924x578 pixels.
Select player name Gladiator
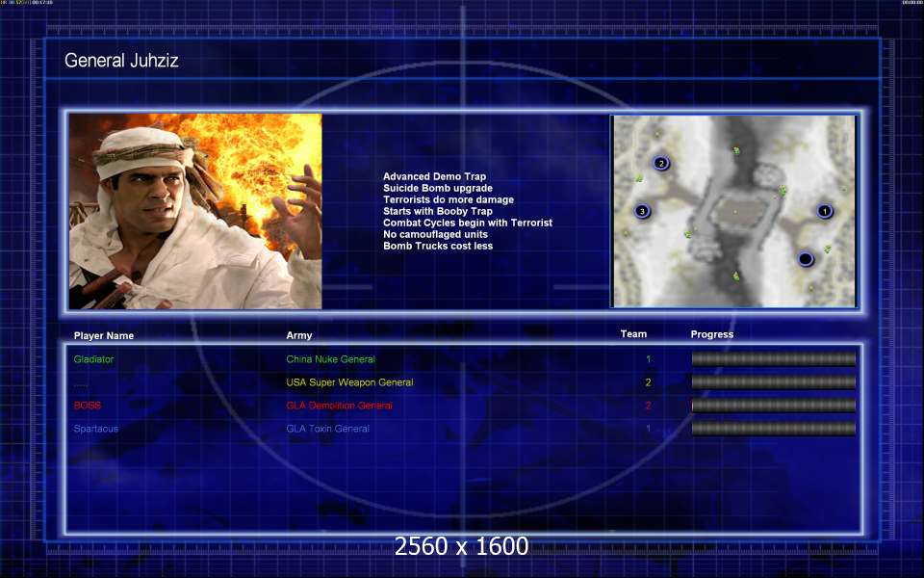tap(93, 359)
